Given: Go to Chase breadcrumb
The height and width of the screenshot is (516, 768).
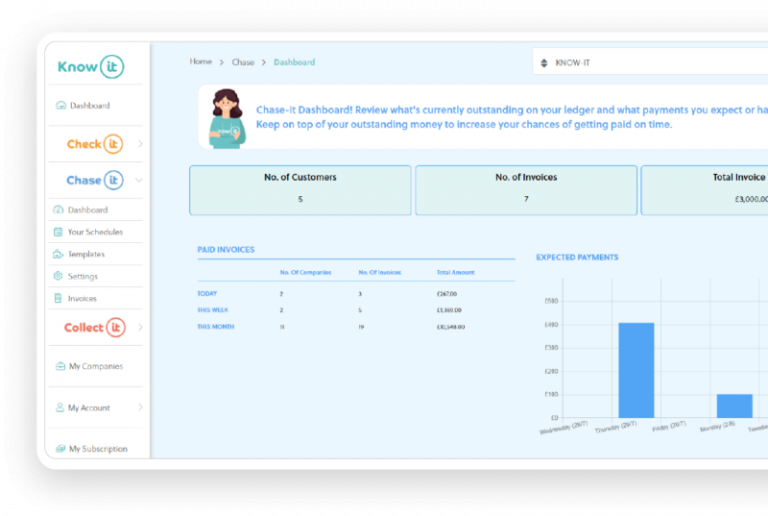Looking at the screenshot, I should [x=243, y=62].
